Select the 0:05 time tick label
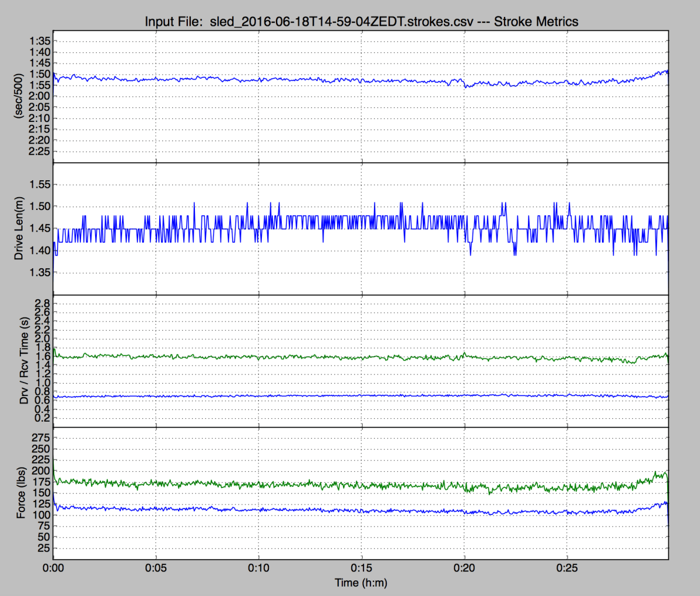Viewport: 700px width, 596px height. point(156,568)
